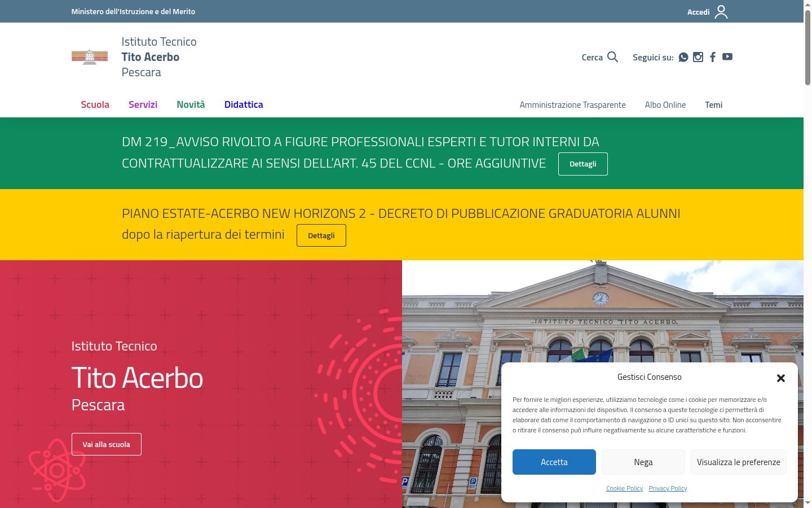Click Ministero dell'Istruzione e del Merito link

click(133, 11)
